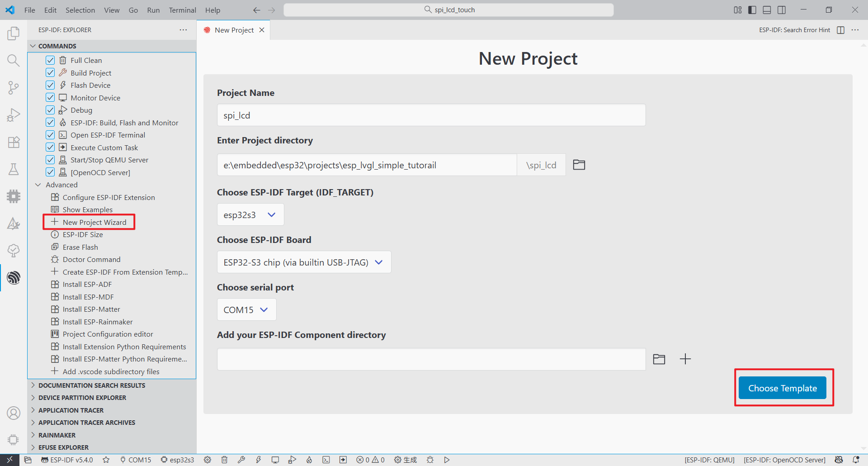Toggle the Build Project checkbox
The height and width of the screenshot is (466, 868).
pyautogui.click(x=50, y=73)
